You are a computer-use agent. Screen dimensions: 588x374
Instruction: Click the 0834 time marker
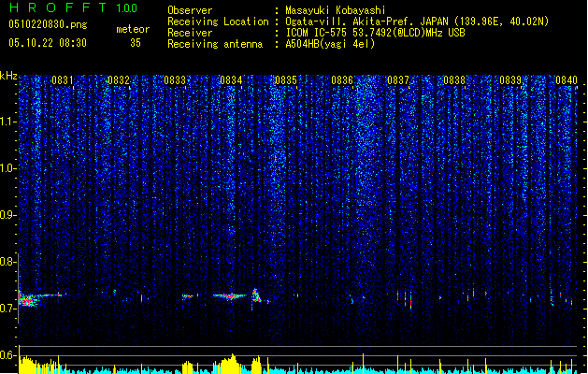pyautogui.click(x=231, y=80)
